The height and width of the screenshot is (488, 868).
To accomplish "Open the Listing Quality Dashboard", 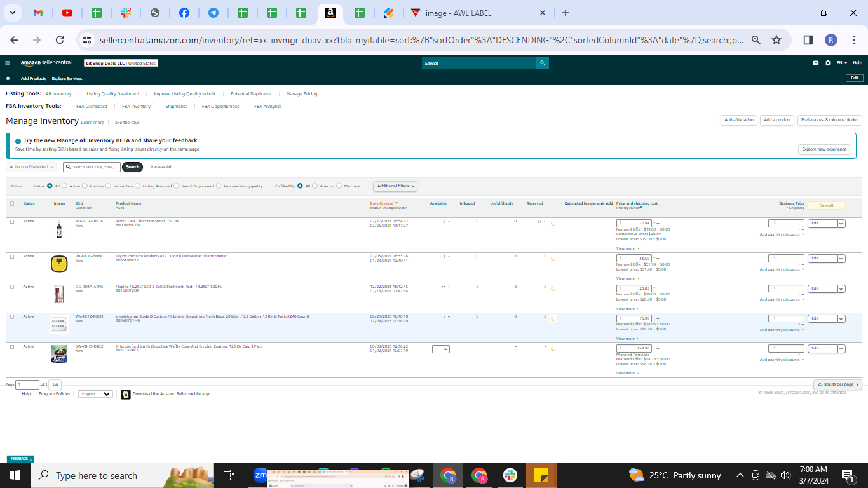I will (112, 94).
